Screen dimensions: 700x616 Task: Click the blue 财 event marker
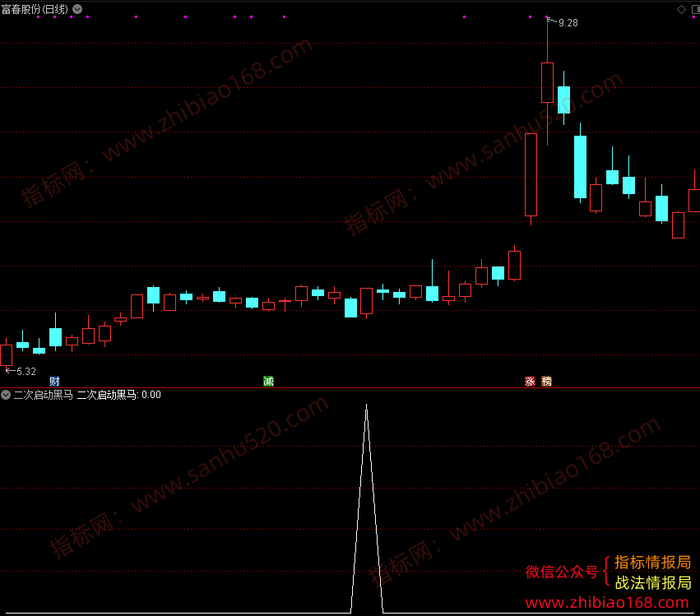[x=54, y=382]
